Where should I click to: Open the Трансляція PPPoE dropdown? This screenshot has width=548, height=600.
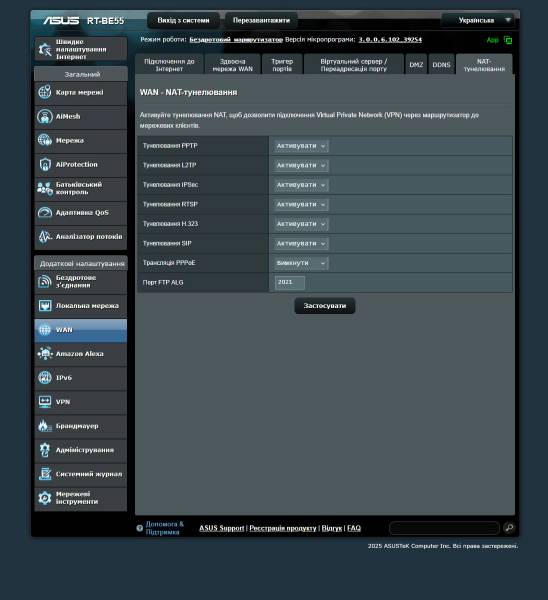pos(301,263)
